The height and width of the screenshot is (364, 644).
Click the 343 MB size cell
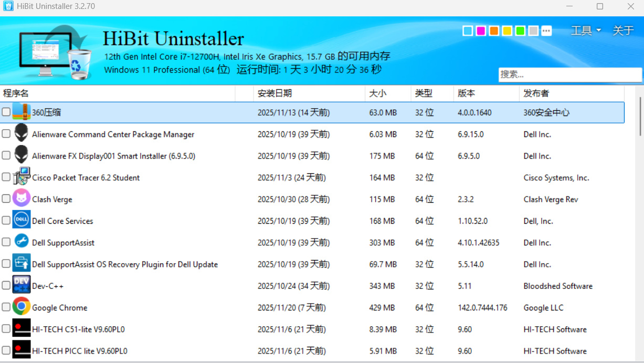point(382,286)
